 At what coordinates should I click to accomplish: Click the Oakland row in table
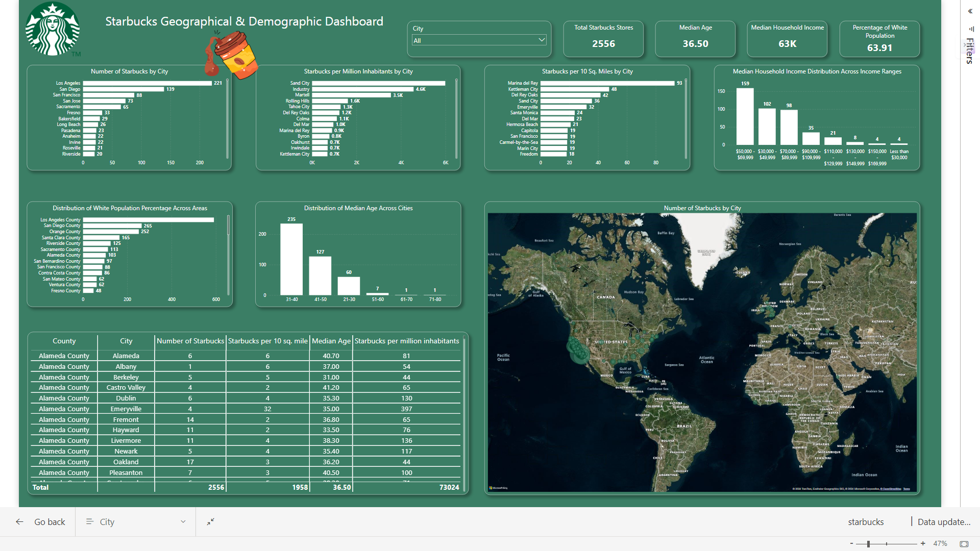click(x=126, y=462)
